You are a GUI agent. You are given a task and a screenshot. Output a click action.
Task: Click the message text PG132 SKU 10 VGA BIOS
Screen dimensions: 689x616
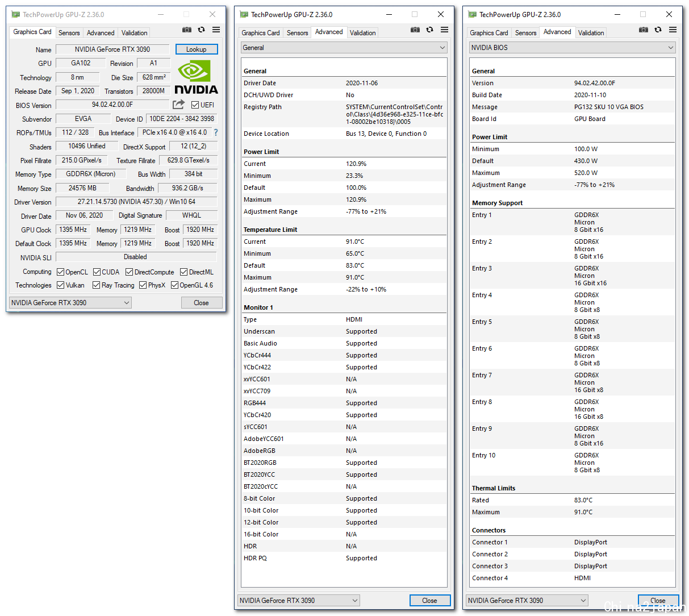[x=609, y=107]
